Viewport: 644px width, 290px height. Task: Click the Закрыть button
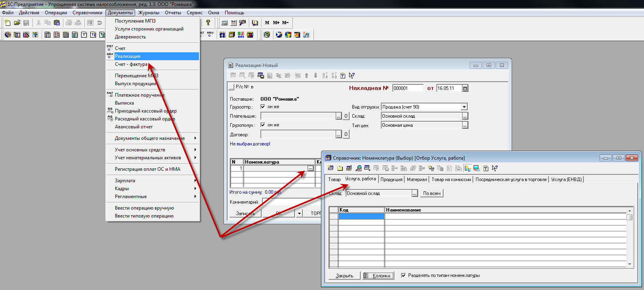[344, 276]
